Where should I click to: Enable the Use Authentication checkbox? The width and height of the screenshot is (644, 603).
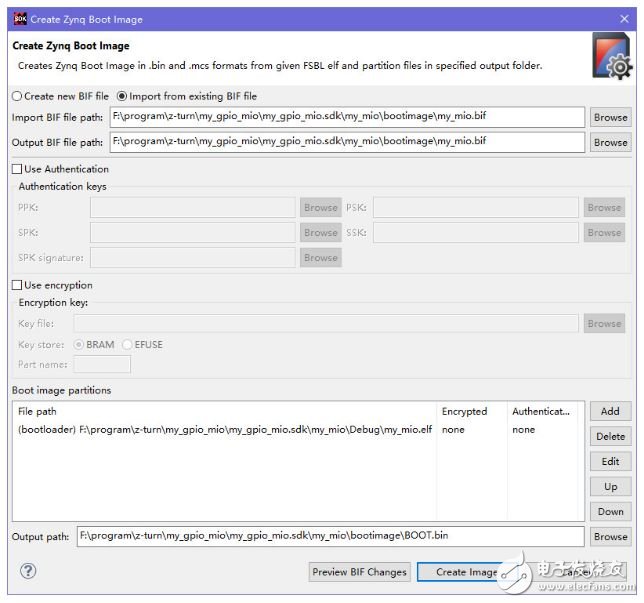coord(17,169)
